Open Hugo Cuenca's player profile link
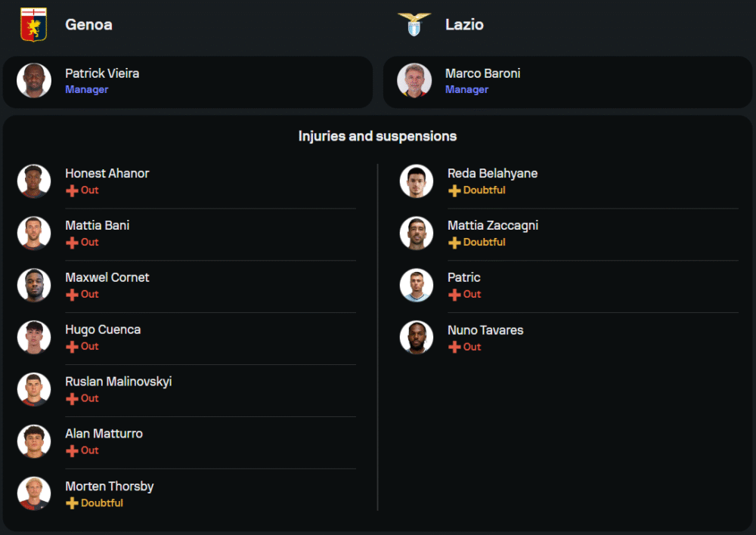Image resolution: width=756 pixels, height=535 pixels. 103,329
